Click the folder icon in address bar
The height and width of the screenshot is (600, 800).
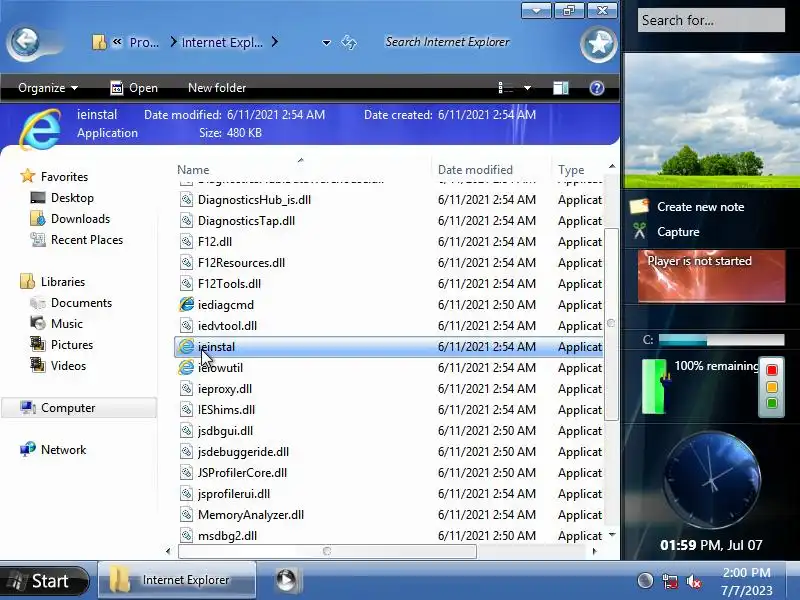coord(99,42)
